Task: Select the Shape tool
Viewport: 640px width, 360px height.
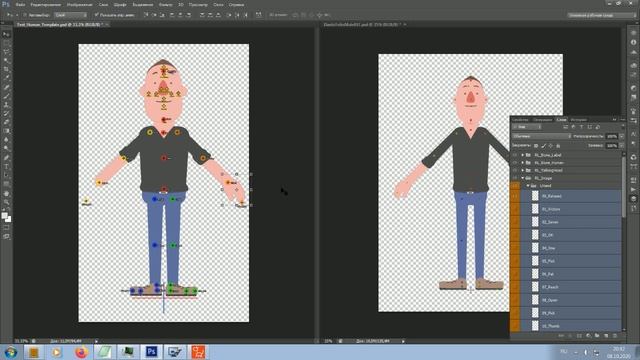Action: (6, 184)
